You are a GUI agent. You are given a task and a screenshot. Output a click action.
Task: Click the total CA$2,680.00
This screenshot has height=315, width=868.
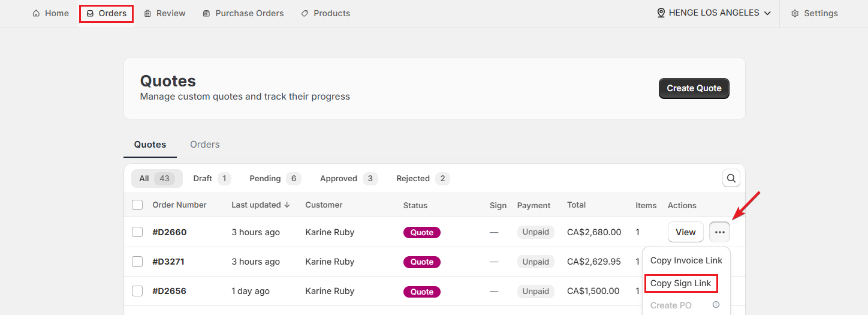coord(594,232)
